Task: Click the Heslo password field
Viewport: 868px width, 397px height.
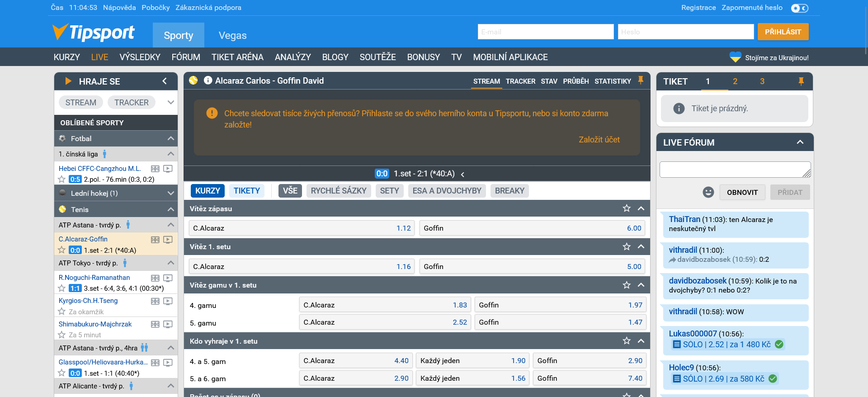Action: 686,32
